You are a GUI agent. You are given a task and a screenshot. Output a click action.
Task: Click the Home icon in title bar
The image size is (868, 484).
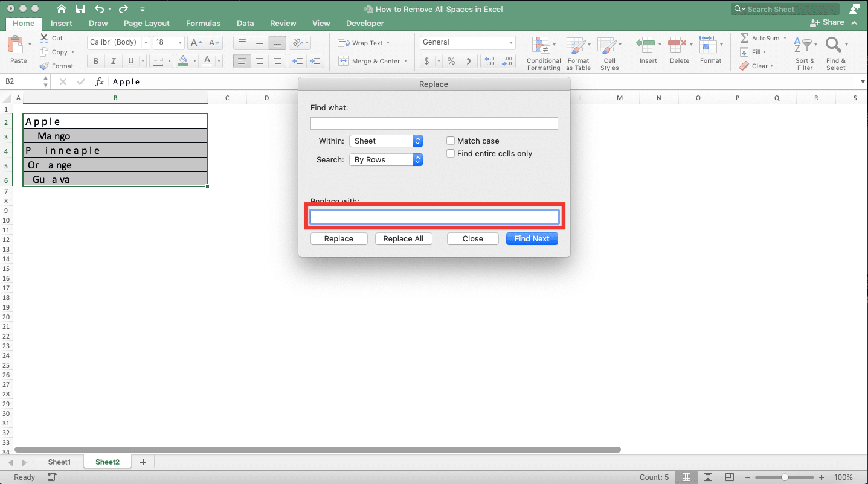tap(61, 9)
